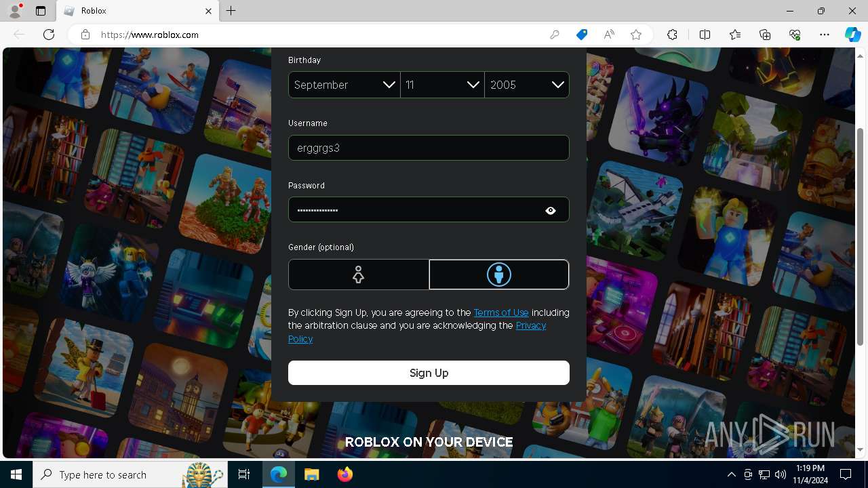Open the Favorites list
The image size is (868, 488).
(x=735, y=35)
